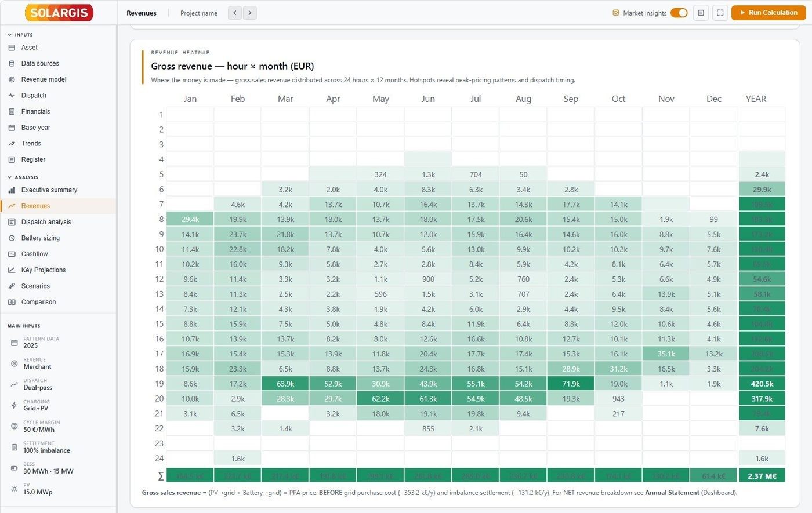Select the 63.9k cell in March
Screen dimensions: 812x513
pyautogui.click(x=285, y=384)
